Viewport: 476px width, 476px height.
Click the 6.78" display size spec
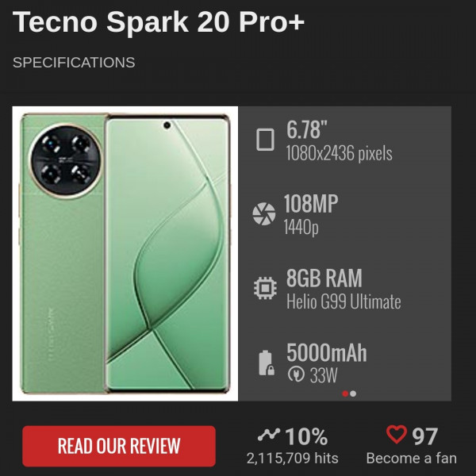[308, 130]
